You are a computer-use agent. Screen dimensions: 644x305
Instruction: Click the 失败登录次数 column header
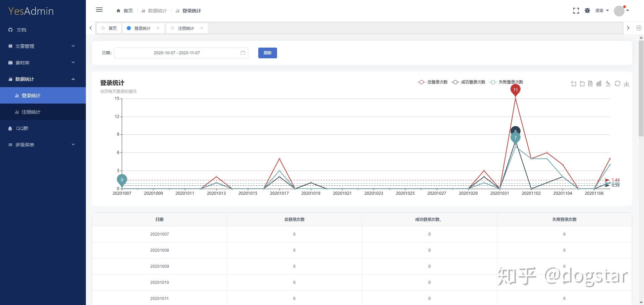pos(564,220)
